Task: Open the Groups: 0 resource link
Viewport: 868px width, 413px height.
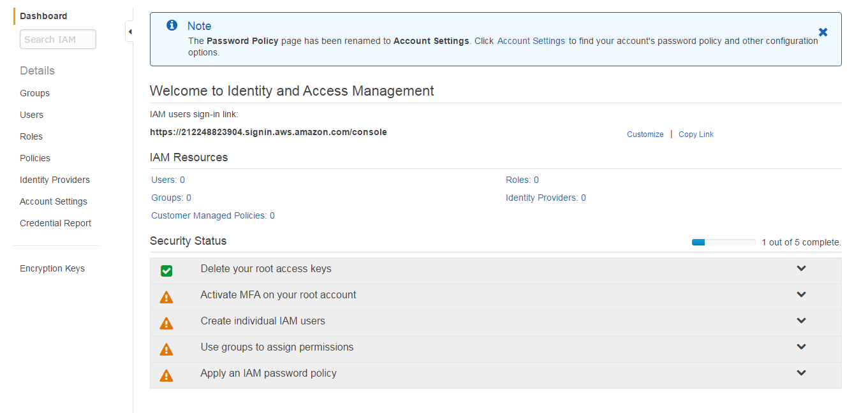Action: pyautogui.click(x=171, y=198)
